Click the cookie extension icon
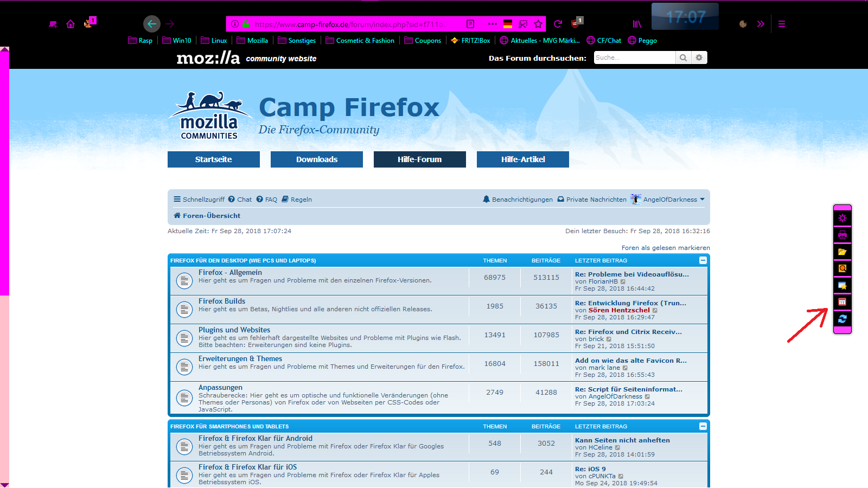This screenshot has height=488, width=868. [x=743, y=24]
